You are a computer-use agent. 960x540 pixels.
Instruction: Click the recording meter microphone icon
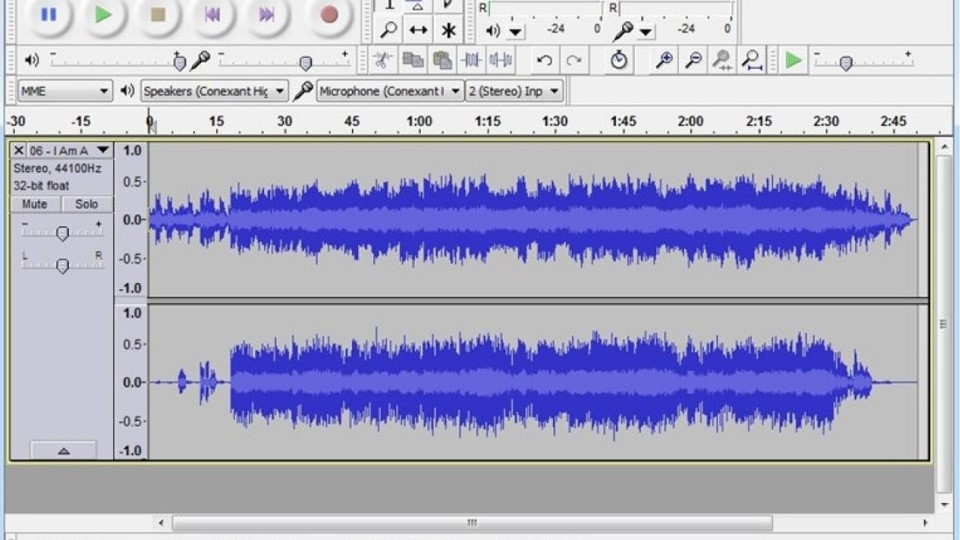(x=623, y=30)
